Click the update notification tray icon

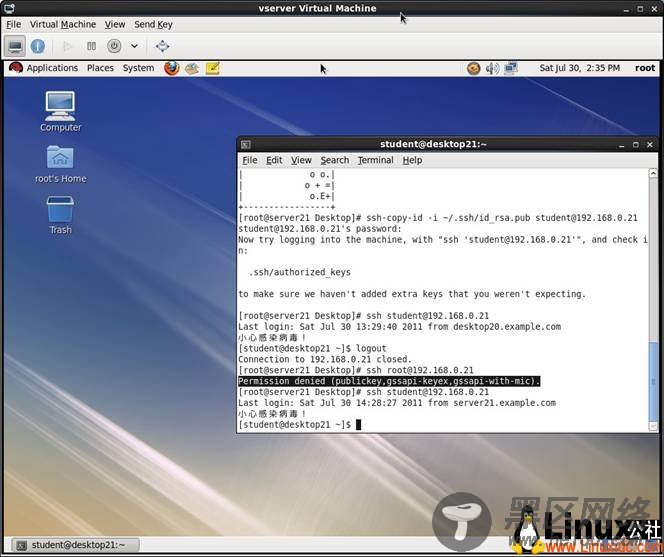pos(473,68)
